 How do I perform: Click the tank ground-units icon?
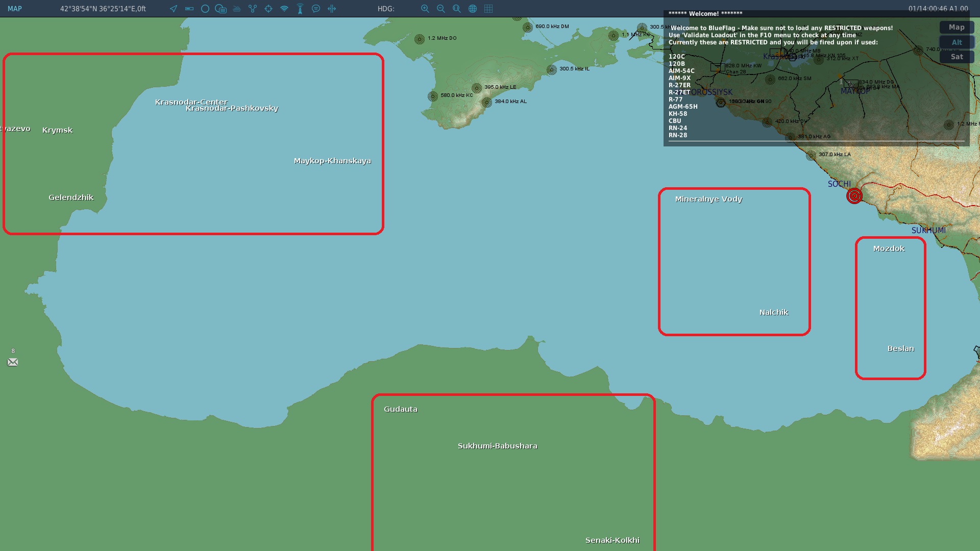click(237, 9)
